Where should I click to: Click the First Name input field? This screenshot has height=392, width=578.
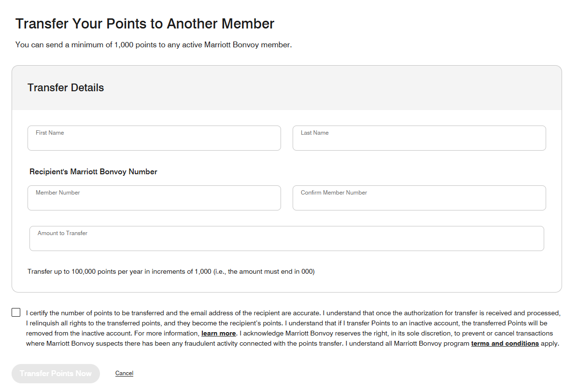[x=154, y=138]
